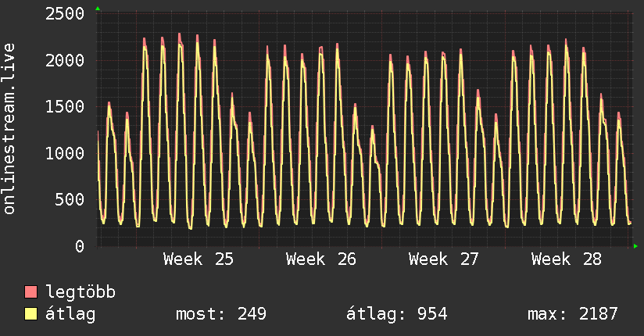This screenshot has width=644, height=336.
Task: Click the 500 Y-axis value
Action: (x=70, y=200)
